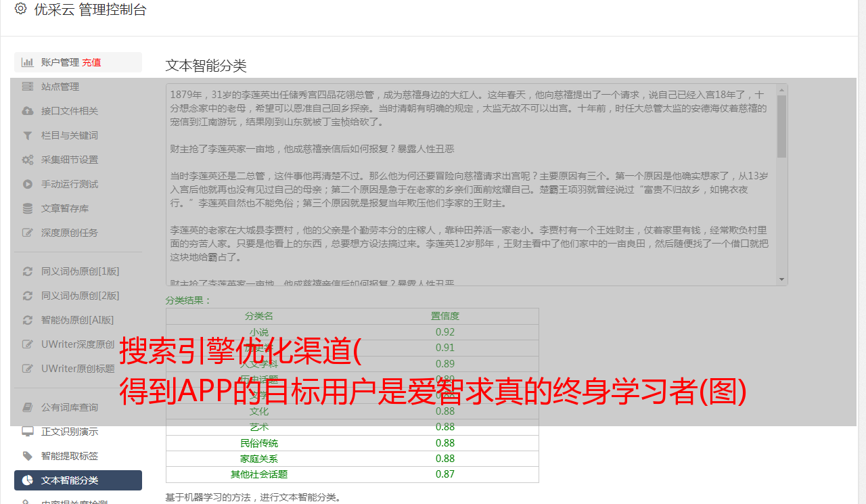
Task: Click the text area scrollbar down arrow
Action: coord(781,279)
